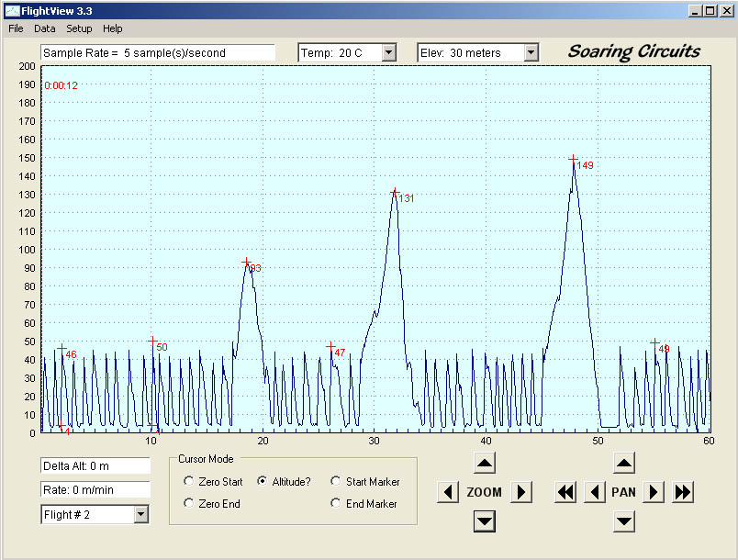Click the Temp: 20 C combo box
Image resolution: width=738 pixels, height=560 pixels.
pyautogui.click(x=347, y=52)
